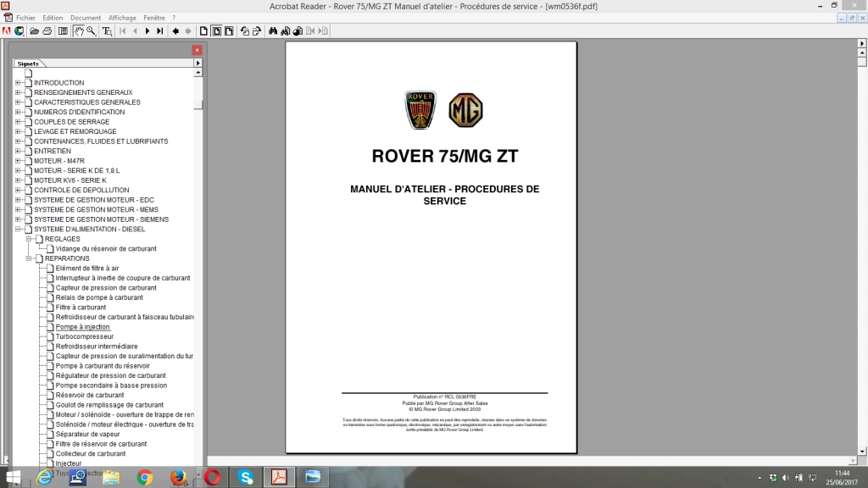Select Collecteur de carburant bookmark
This screenshot has height=488, width=868.
pyautogui.click(x=90, y=454)
